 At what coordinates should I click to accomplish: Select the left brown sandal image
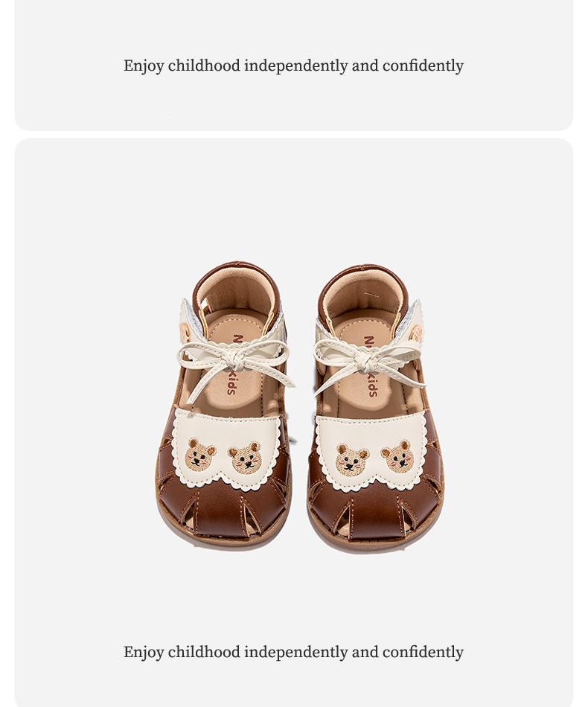coord(223,404)
